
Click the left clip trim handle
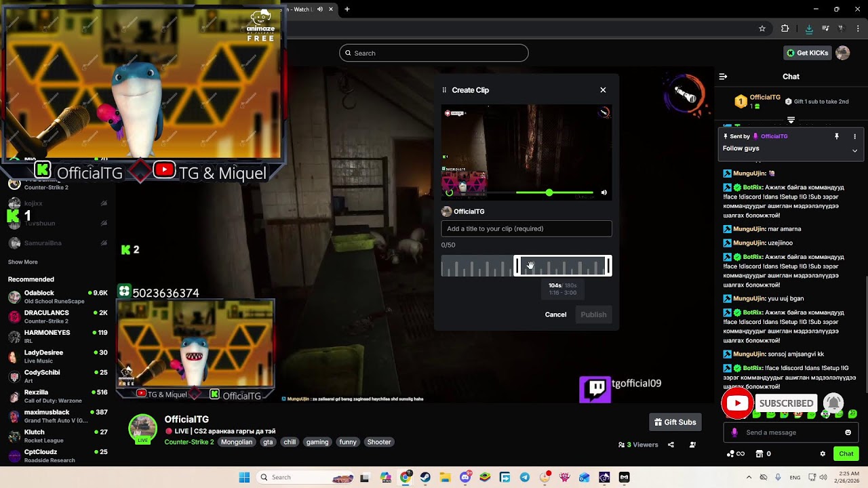(x=517, y=266)
